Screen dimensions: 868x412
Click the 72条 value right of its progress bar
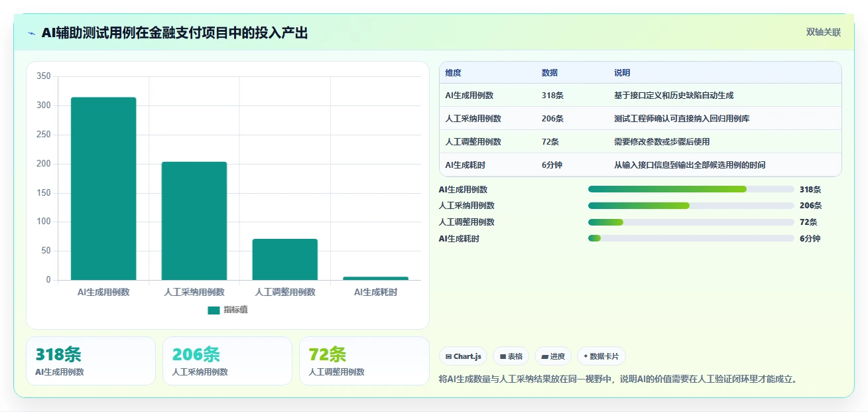(x=808, y=222)
